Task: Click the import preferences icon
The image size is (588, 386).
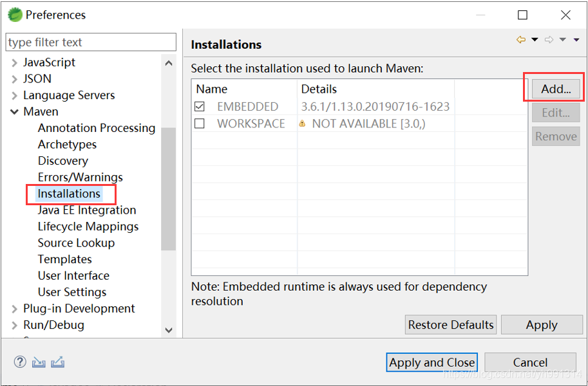Action: click(39, 362)
